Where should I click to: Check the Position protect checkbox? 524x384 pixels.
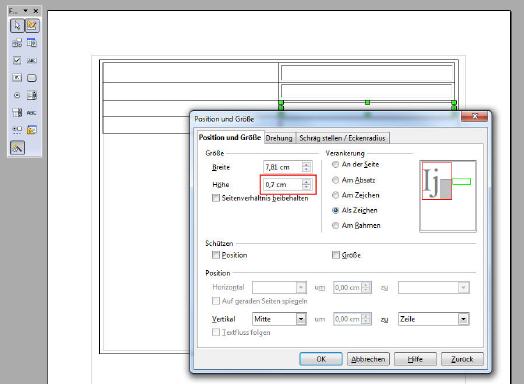[216, 255]
